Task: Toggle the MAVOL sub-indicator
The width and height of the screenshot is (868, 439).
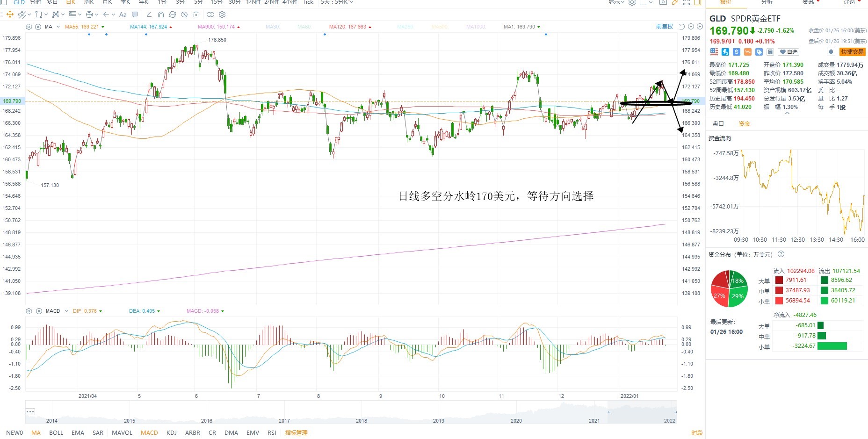Action: tap(122, 433)
